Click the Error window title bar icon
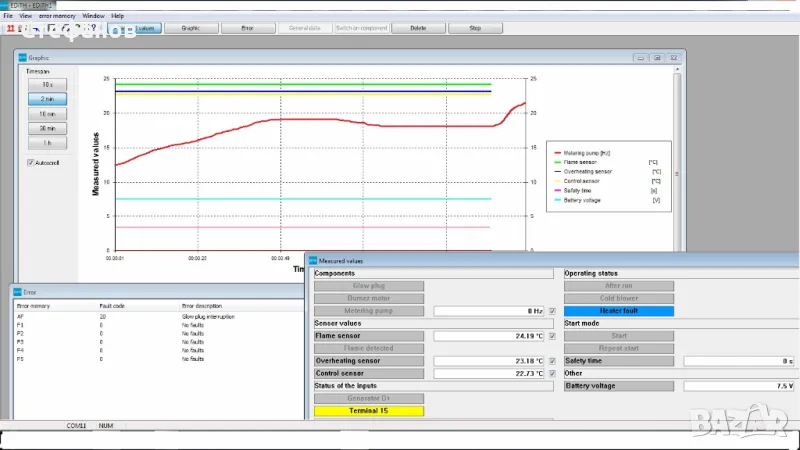The height and width of the screenshot is (450, 800). point(17,292)
